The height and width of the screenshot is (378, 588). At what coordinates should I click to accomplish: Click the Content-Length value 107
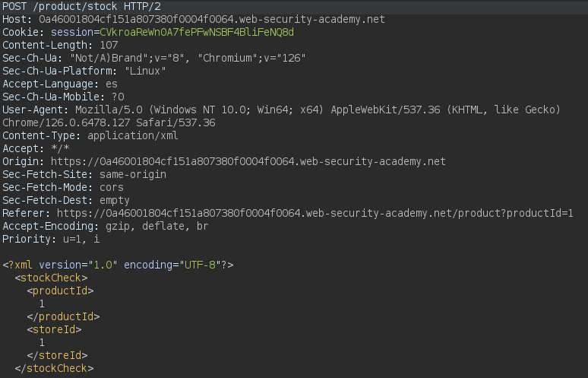(x=109, y=45)
